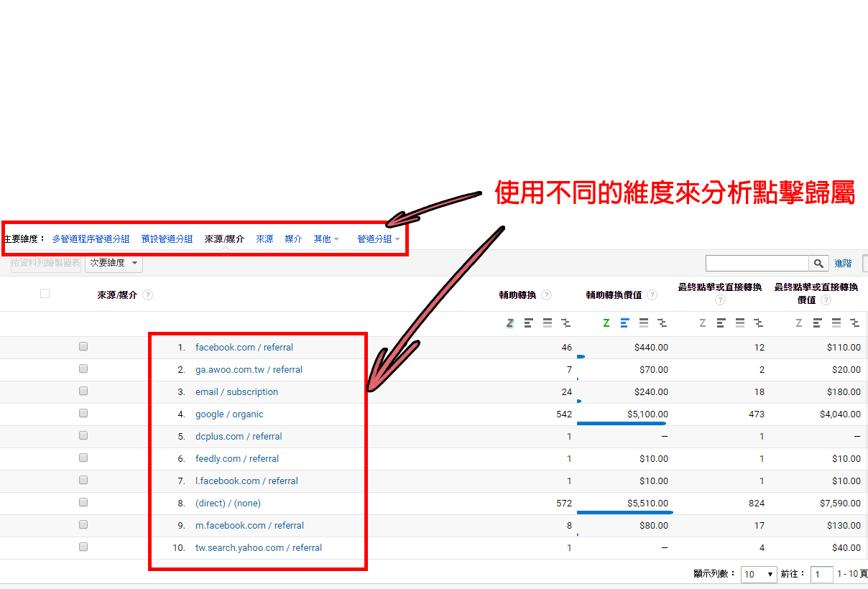Click the striped-lines icon under 輔助轉換 column

click(548, 323)
